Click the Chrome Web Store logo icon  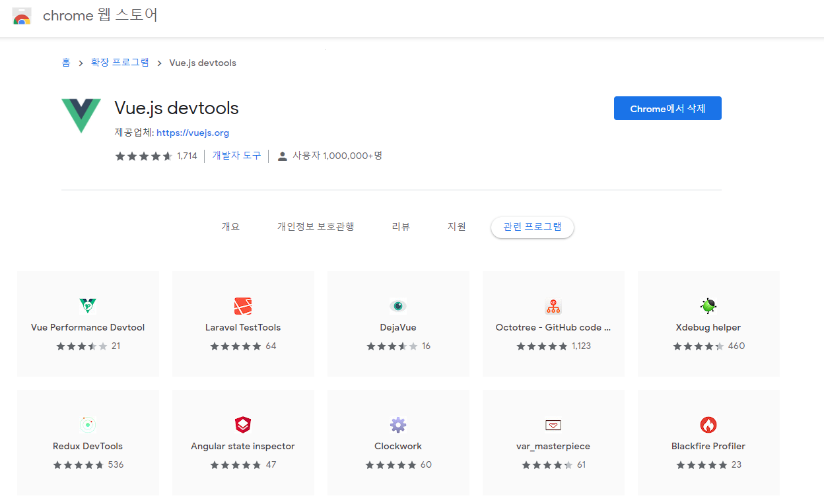coord(22,16)
